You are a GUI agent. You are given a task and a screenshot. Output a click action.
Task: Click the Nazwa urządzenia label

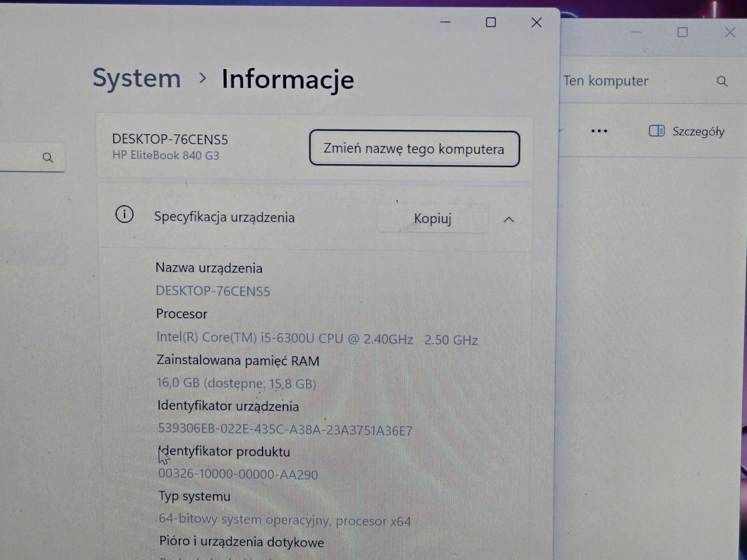click(x=209, y=268)
